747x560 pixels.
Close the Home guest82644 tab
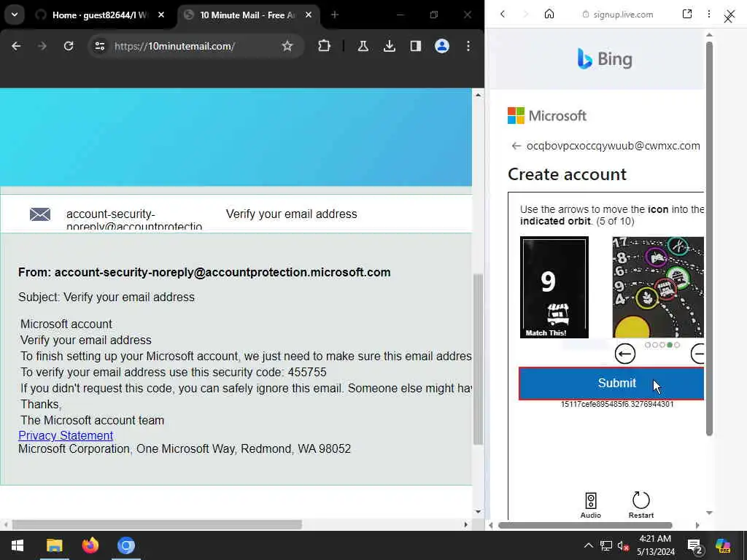[x=161, y=15]
